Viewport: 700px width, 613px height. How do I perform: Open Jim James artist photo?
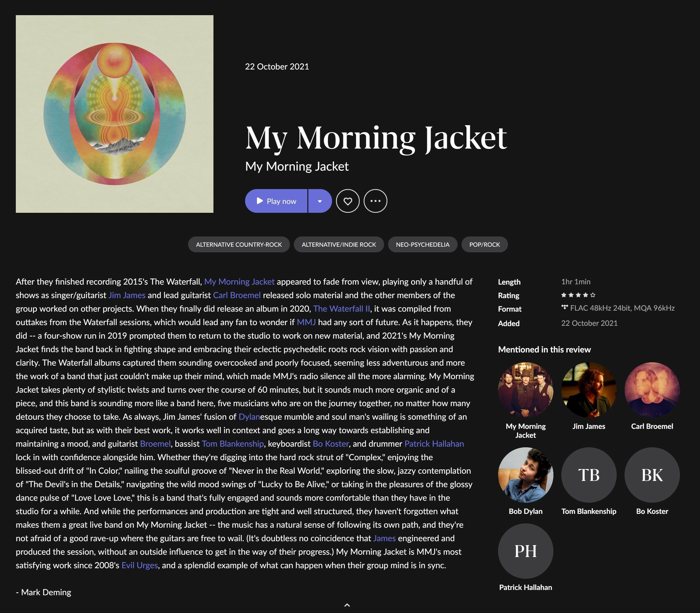tap(589, 390)
